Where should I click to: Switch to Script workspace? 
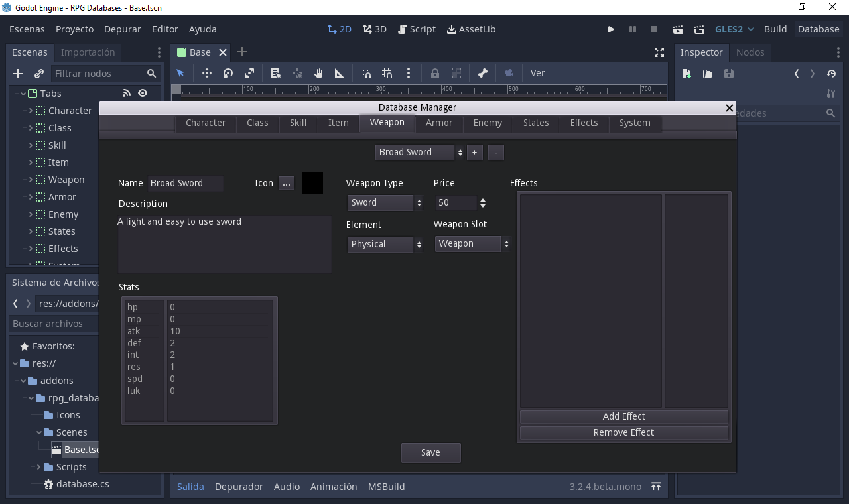417,29
